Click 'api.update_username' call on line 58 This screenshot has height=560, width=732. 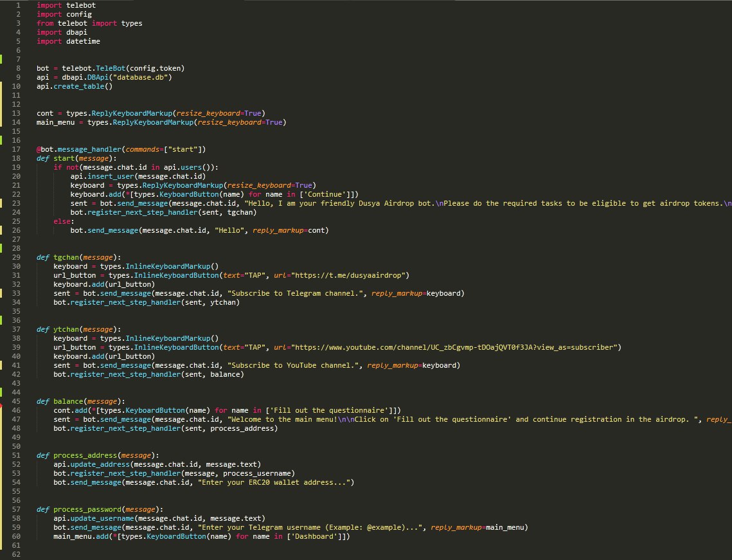click(93, 518)
